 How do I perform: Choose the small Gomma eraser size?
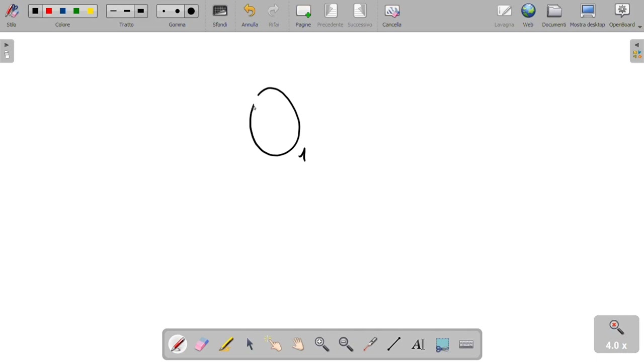pos(164,11)
